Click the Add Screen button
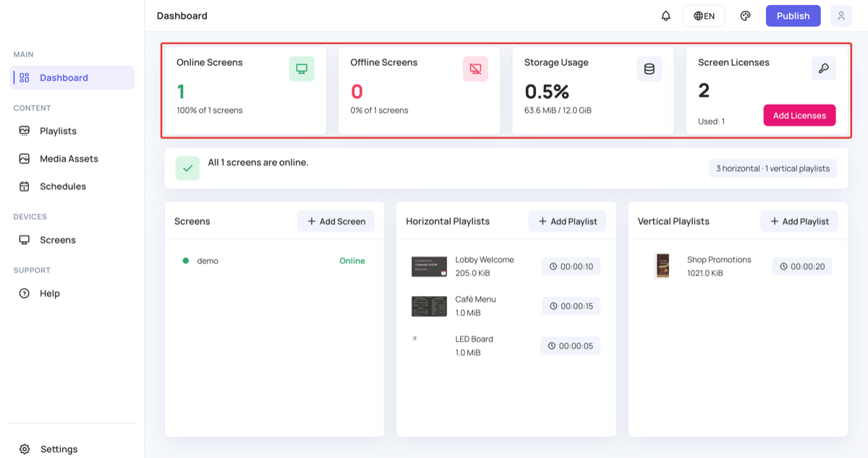The width and height of the screenshot is (868, 458). pyautogui.click(x=336, y=221)
